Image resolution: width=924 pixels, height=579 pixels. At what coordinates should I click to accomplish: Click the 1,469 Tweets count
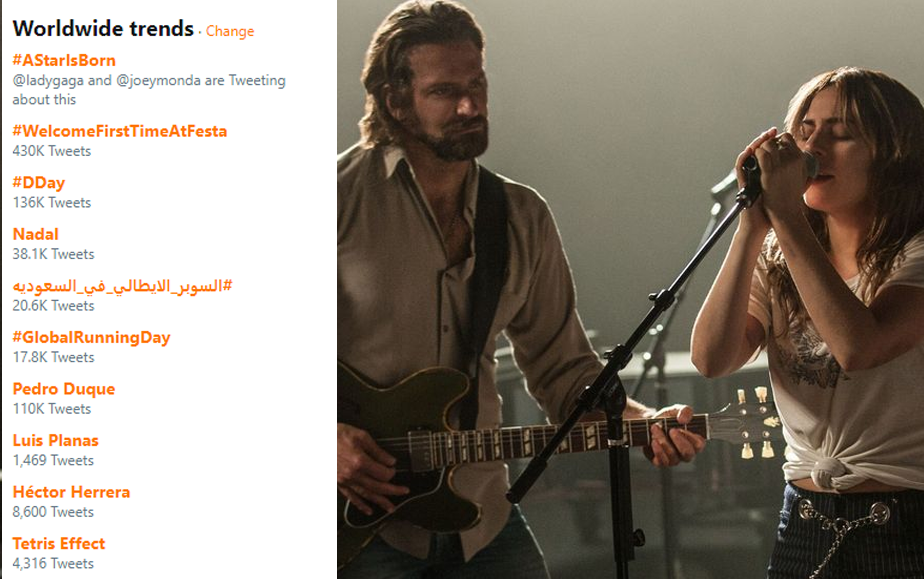53,460
